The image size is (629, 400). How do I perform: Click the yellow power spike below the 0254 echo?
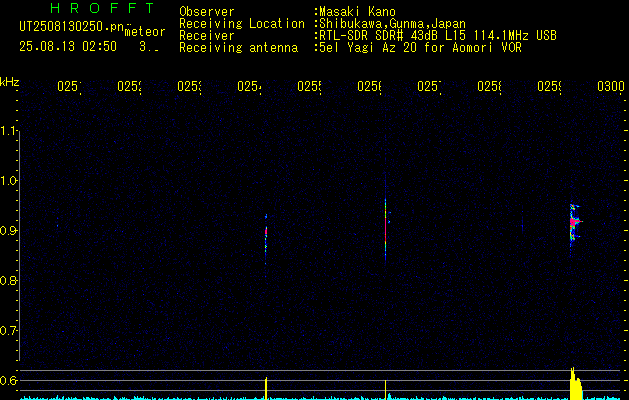click(266, 388)
